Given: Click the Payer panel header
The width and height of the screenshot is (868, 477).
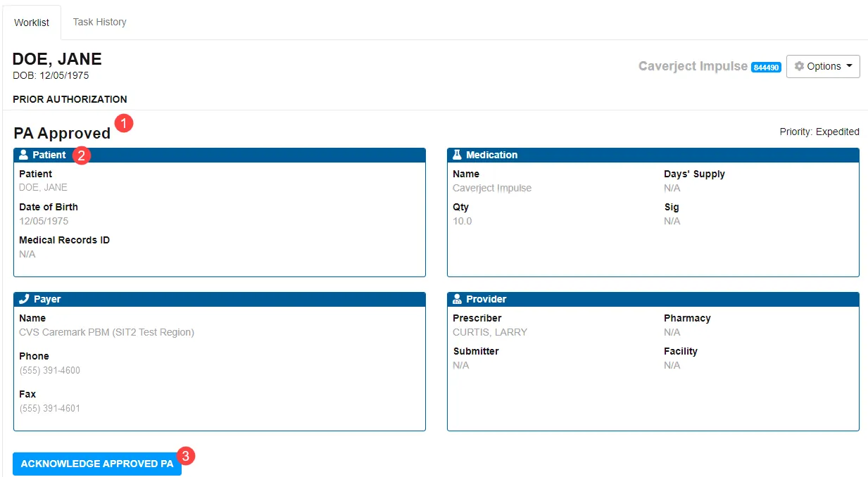Looking at the screenshot, I should point(220,299).
